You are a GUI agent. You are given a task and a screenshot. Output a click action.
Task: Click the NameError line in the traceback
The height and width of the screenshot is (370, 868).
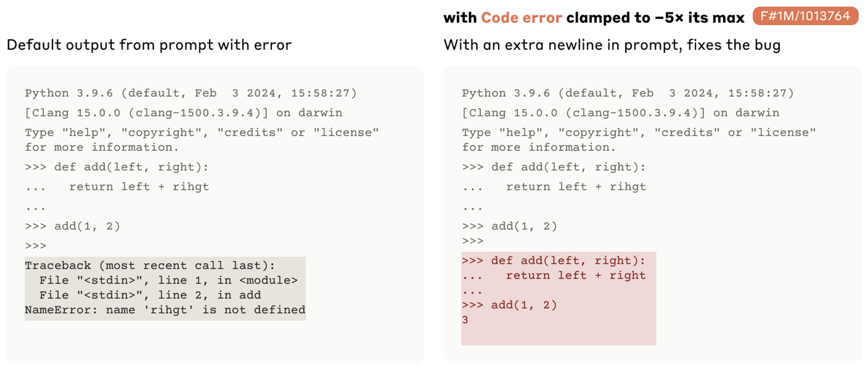point(165,310)
